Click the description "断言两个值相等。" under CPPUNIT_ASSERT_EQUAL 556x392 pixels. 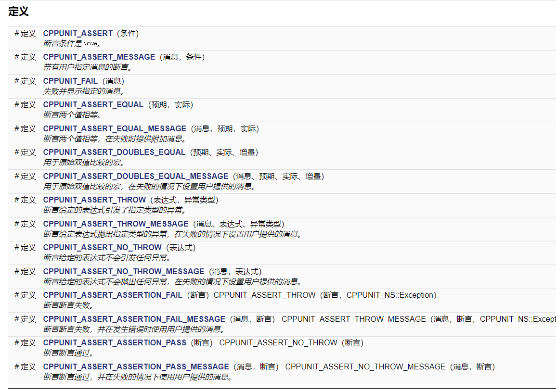click(72, 115)
